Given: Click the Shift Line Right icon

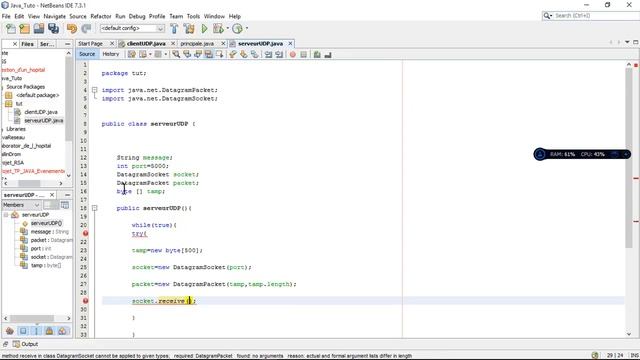Looking at the screenshot, I should (279, 55).
